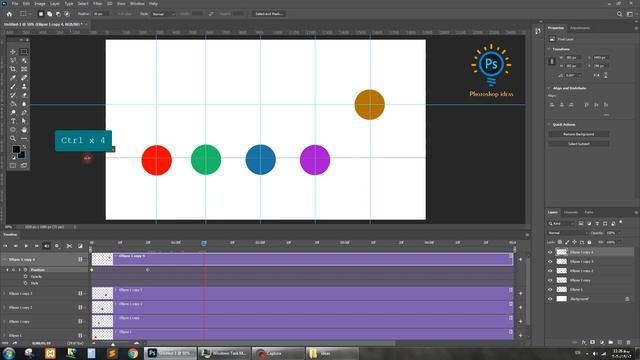Play the timeline animation
Screen dimensions: 640x360
coord(26,246)
